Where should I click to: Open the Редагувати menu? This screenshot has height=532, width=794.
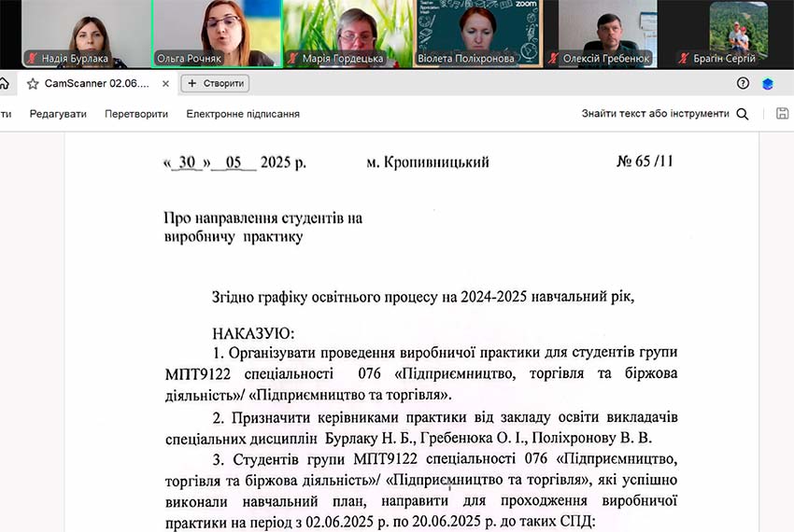pos(58,114)
